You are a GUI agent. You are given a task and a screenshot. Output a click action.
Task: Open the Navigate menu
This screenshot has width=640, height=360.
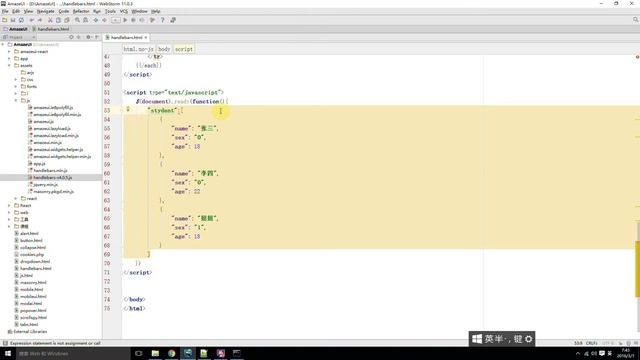pyautogui.click(x=46, y=11)
